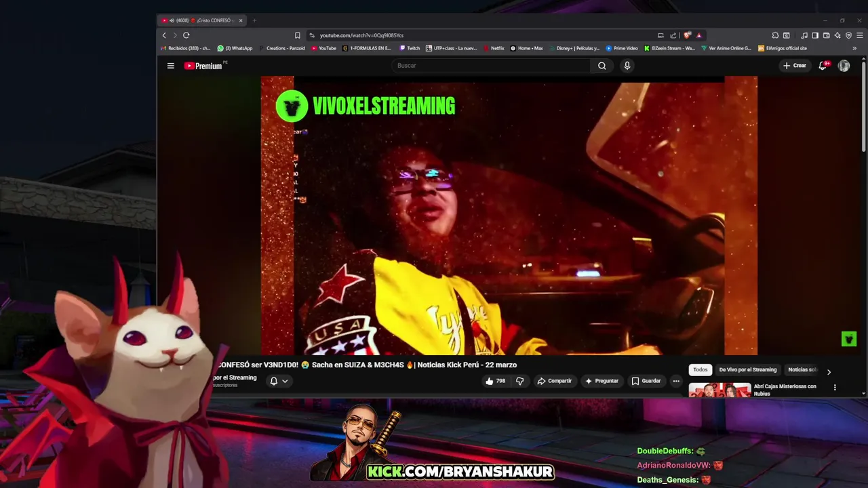Open the 1-FORMULAS EN E... bookmark
The image size is (868, 488).
(x=367, y=48)
